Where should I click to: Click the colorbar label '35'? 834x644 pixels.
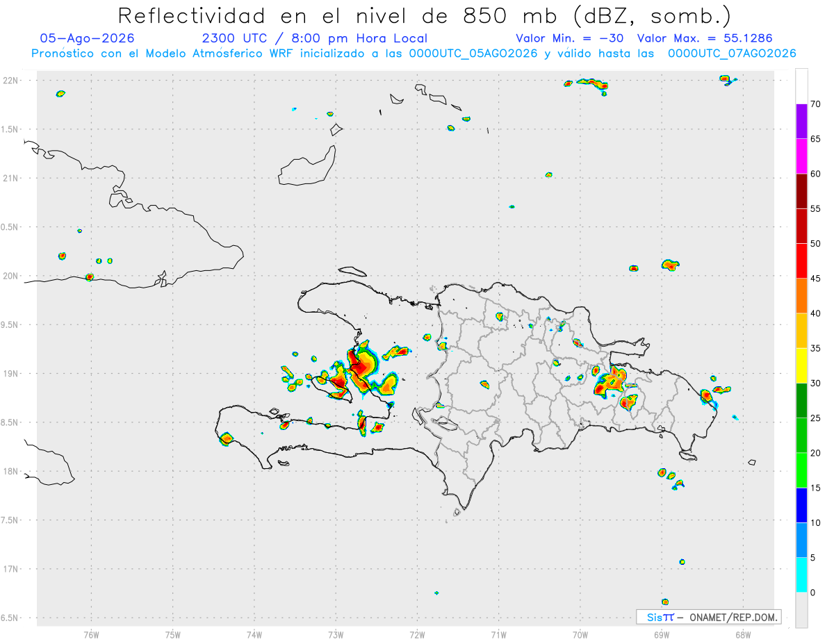pyautogui.click(x=815, y=348)
